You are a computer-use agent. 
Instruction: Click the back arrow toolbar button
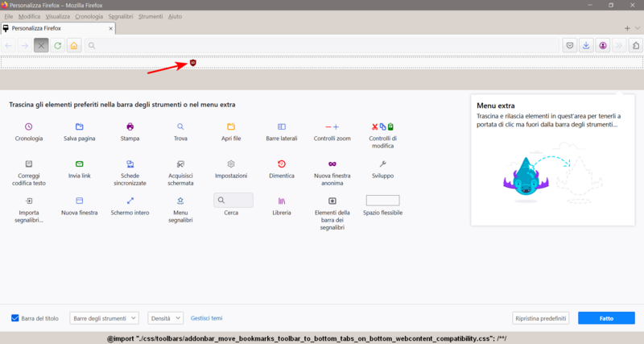(8, 46)
